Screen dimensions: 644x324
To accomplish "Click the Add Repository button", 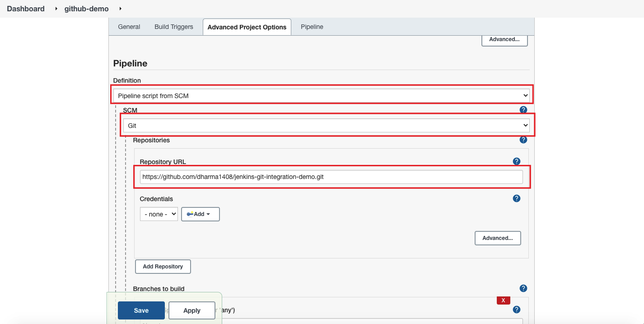I will [163, 267].
